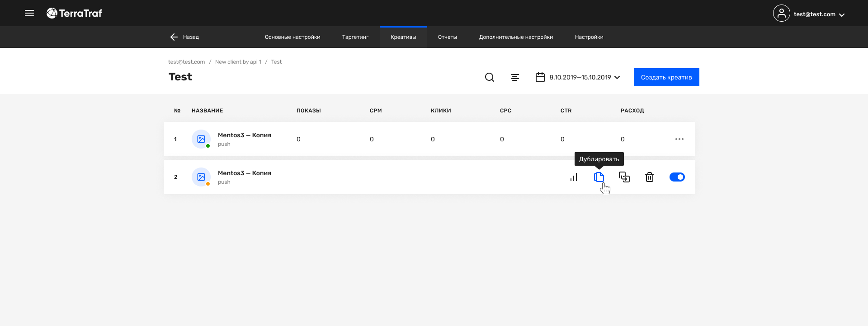Select the Креативы tab
Image resolution: width=868 pixels, height=326 pixels.
[x=403, y=37]
